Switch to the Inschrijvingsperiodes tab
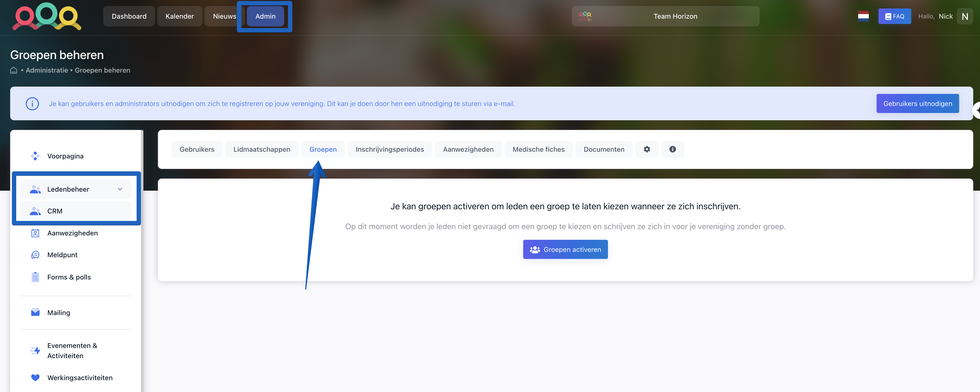The width and height of the screenshot is (980, 392). tap(389, 150)
